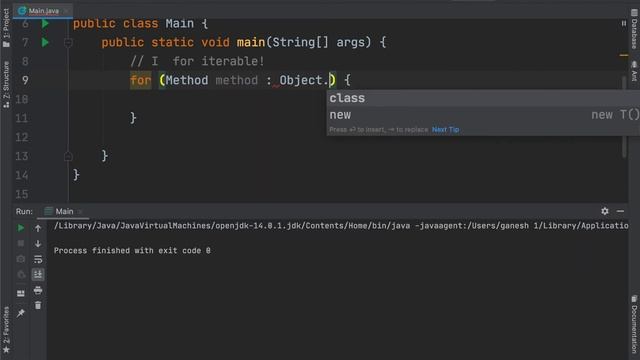640x360 pixels.
Task: Print the console output
Action: (38, 290)
